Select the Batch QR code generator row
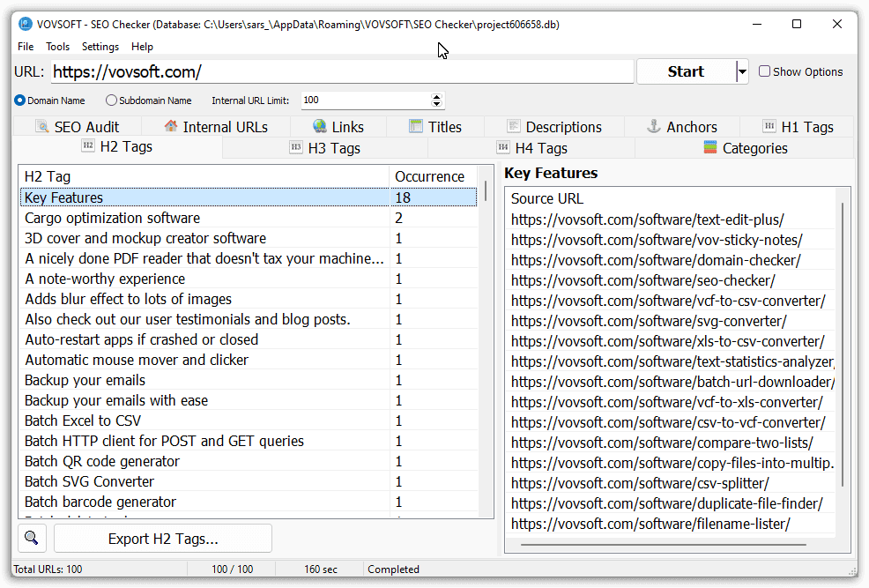The width and height of the screenshot is (869, 588). (x=249, y=461)
